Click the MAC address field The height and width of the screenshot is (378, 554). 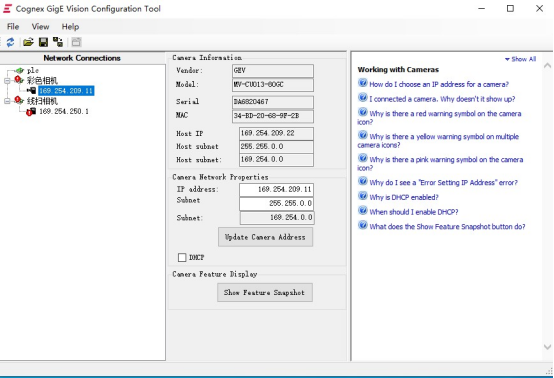pos(273,116)
